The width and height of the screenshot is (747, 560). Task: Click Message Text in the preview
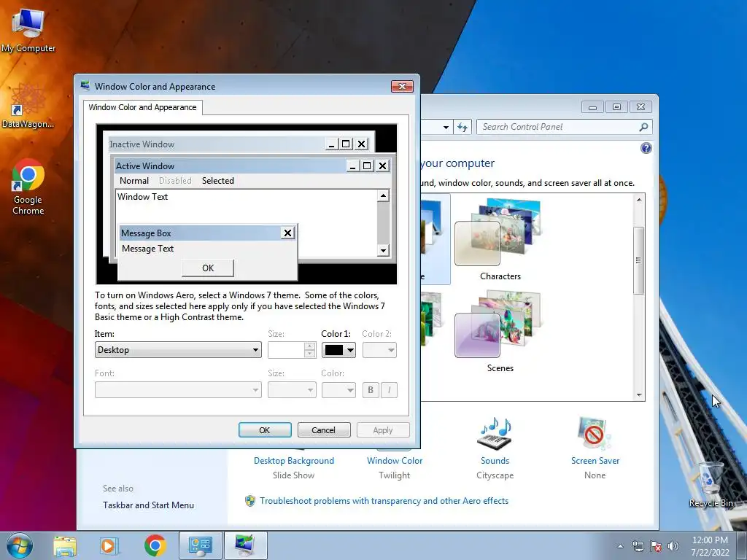click(x=147, y=249)
